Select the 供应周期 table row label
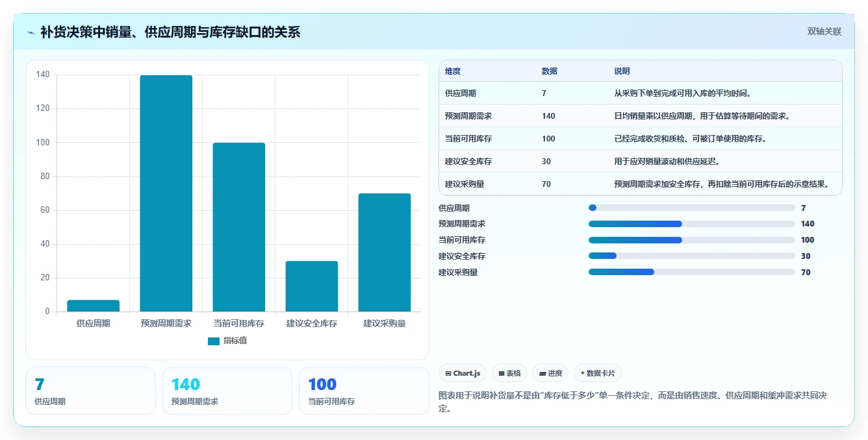 [x=461, y=93]
